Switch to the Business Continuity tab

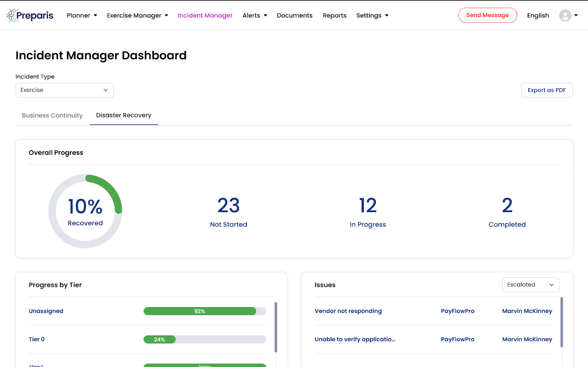[52, 115]
